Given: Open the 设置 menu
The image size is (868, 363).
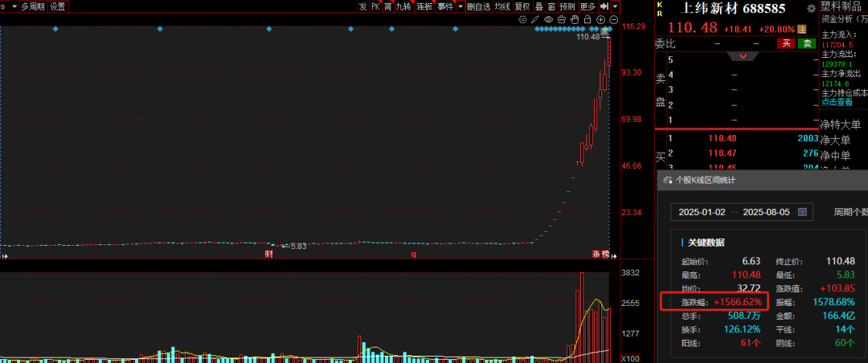Looking at the screenshot, I should (x=57, y=6).
